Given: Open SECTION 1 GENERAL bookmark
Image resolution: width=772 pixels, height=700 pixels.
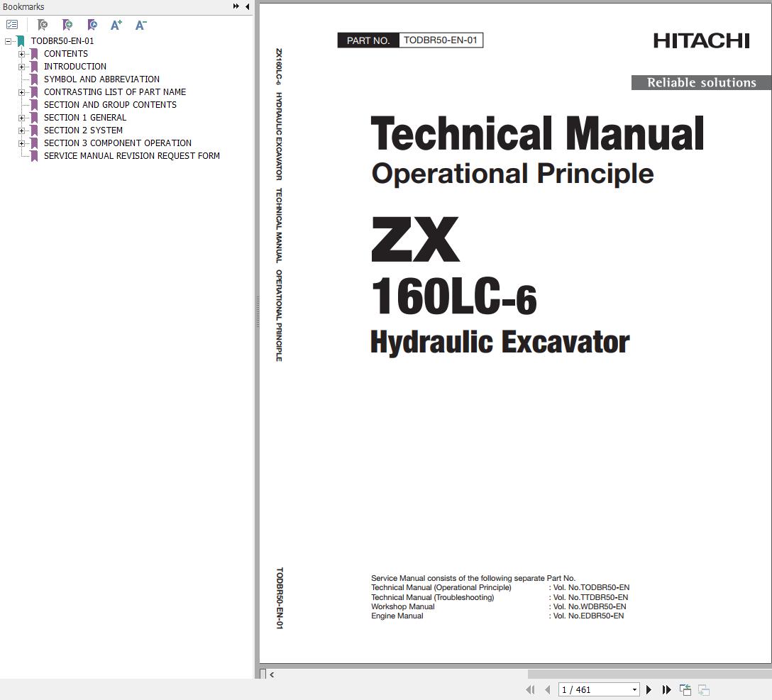Looking at the screenshot, I should point(84,118).
